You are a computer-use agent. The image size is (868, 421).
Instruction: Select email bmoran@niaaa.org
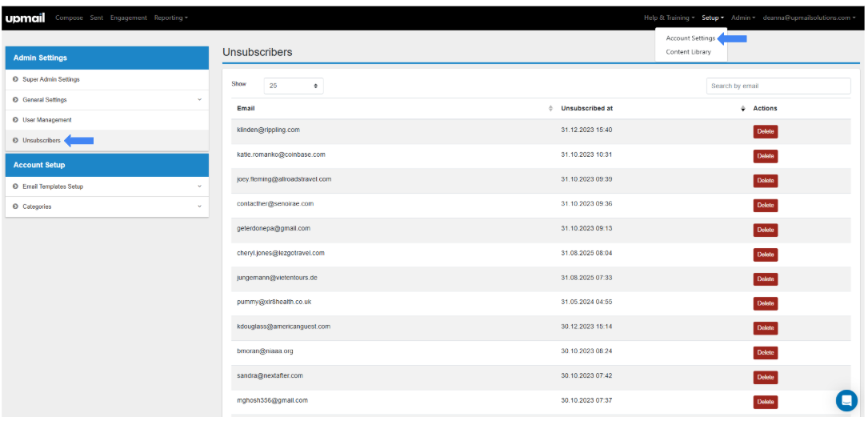[263, 351]
